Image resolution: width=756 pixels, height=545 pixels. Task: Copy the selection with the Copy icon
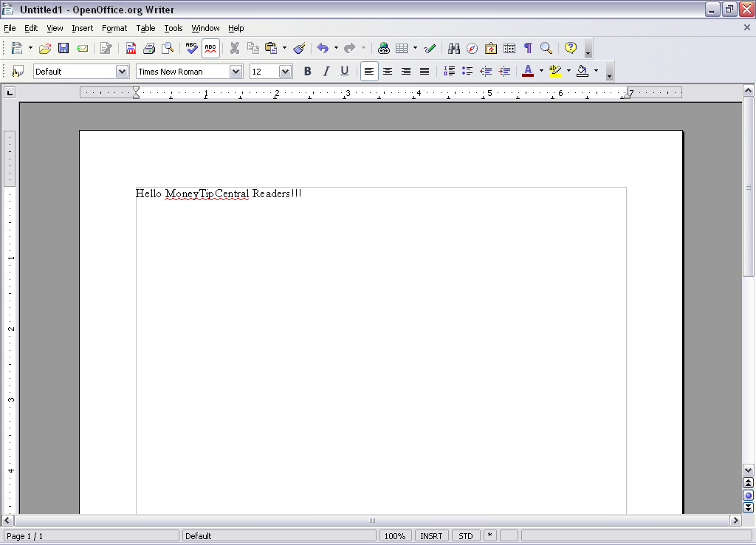click(253, 48)
